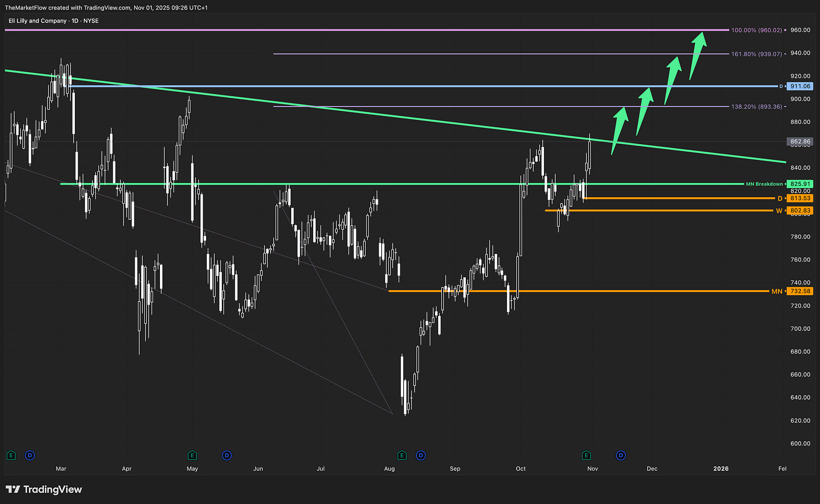Viewport: 820px width, 504px height.
Task: Click the 620.00 price axis value
Action: (x=800, y=421)
